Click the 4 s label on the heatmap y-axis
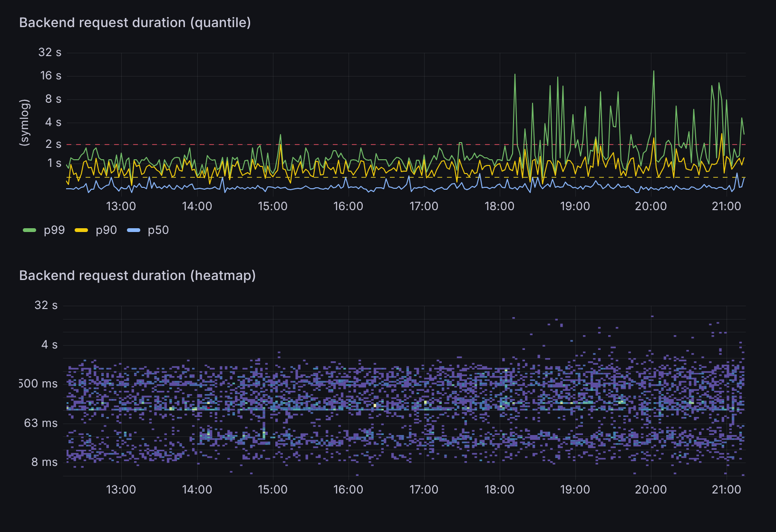 (49, 345)
